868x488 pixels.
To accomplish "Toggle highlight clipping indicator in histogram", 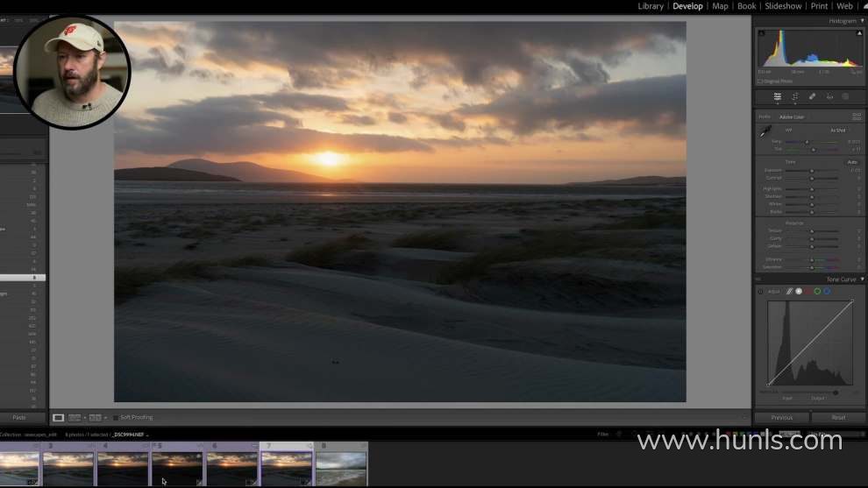I will 859,34.
